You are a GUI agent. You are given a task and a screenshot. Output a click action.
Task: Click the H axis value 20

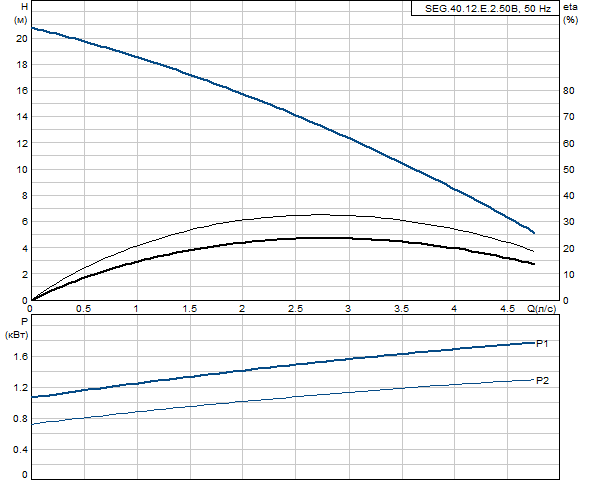[x=22, y=39]
